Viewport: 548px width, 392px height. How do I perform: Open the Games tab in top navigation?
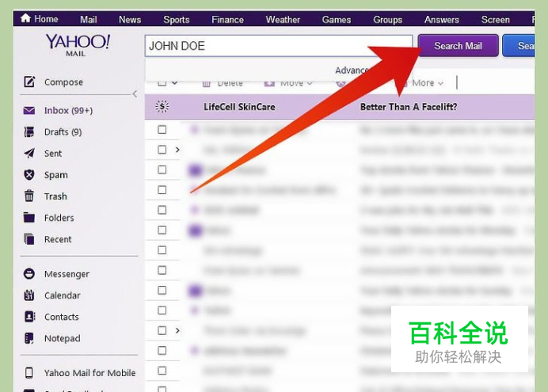(337, 20)
